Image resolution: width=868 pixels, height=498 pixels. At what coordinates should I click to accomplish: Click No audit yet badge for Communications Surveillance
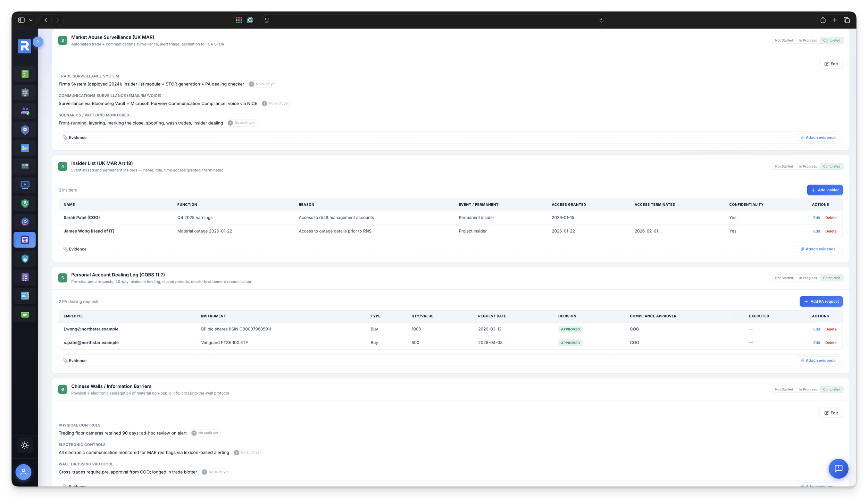276,103
